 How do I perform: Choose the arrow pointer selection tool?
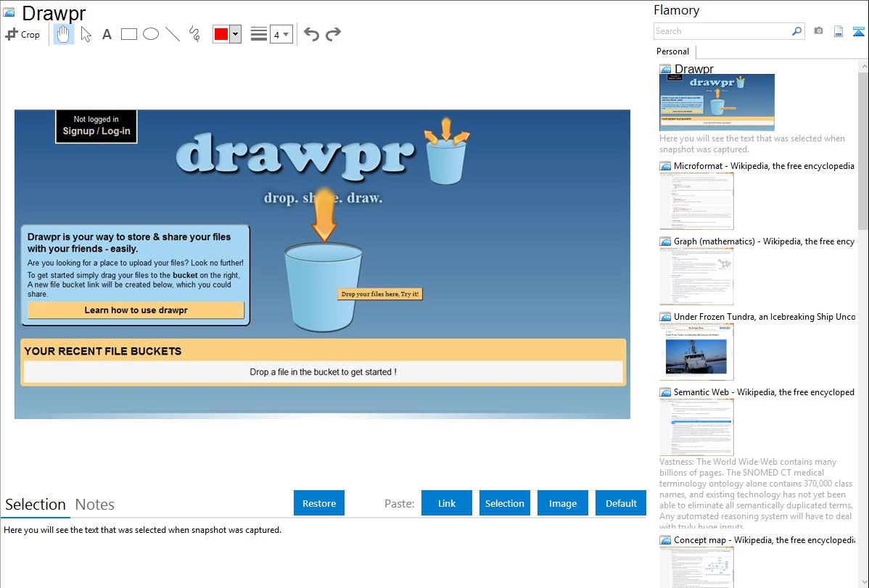[86, 34]
